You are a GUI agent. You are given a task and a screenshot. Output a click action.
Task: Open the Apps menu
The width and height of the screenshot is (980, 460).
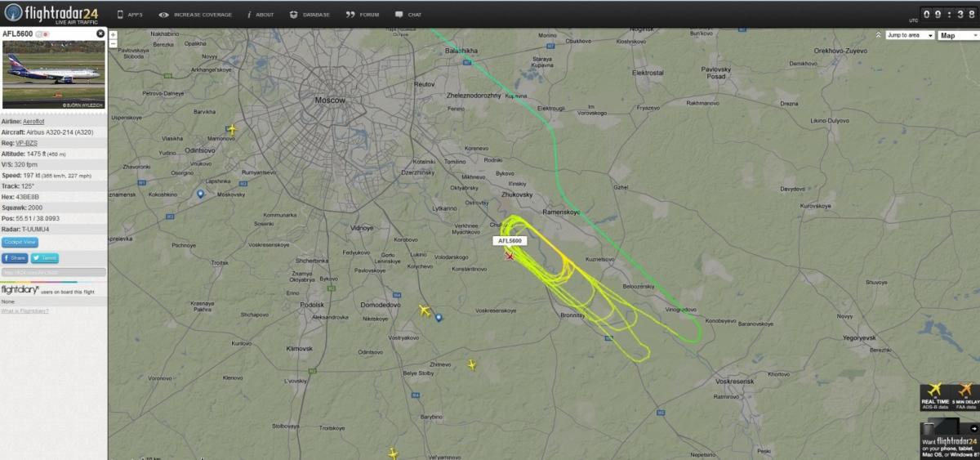click(129, 15)
